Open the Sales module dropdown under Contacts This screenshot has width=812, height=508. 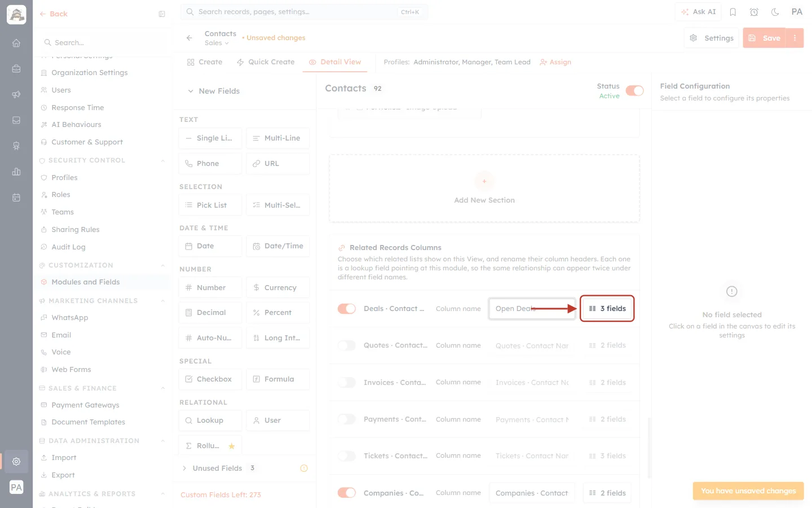(217, 43)
